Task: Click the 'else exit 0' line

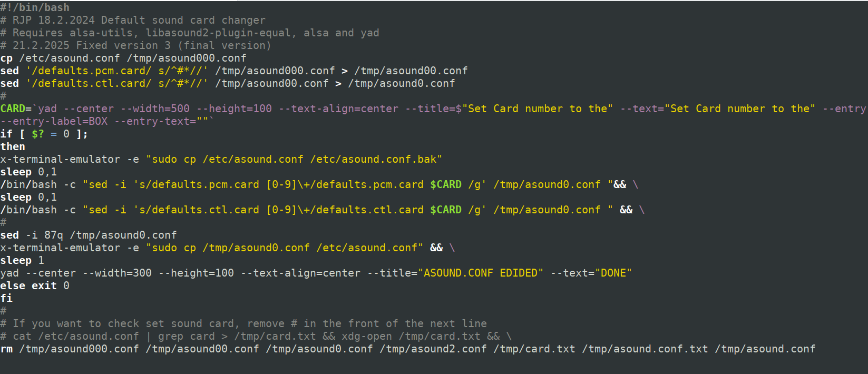Action: point(35,286)
